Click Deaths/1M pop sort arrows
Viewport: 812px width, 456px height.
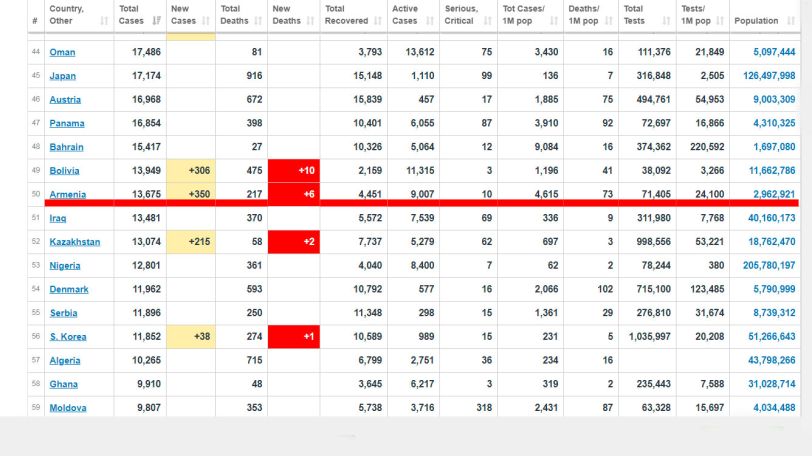tap(608, 21)
